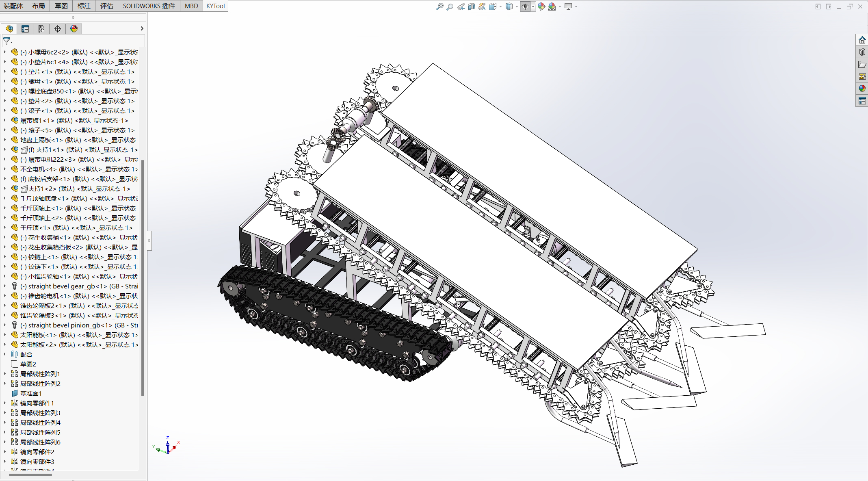Viewport: 868px width, 481px height.
Task: Expand the 配合 mates folder
Action: (5, 354)
